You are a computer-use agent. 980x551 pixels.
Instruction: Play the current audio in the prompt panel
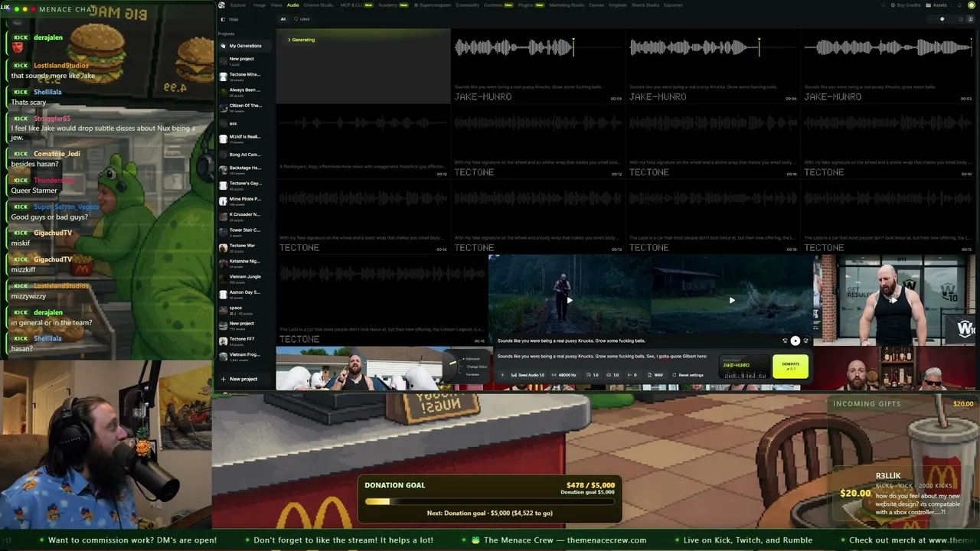(795, 341)
